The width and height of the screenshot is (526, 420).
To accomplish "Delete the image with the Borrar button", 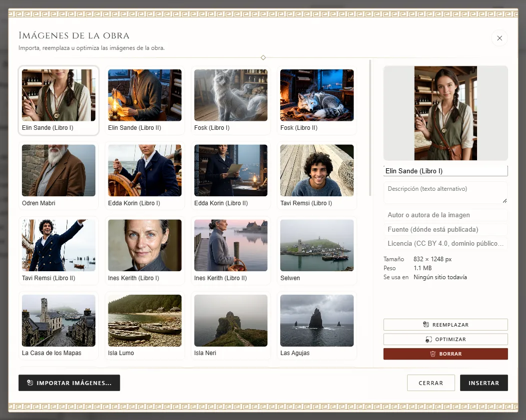I will coord(446,354).
